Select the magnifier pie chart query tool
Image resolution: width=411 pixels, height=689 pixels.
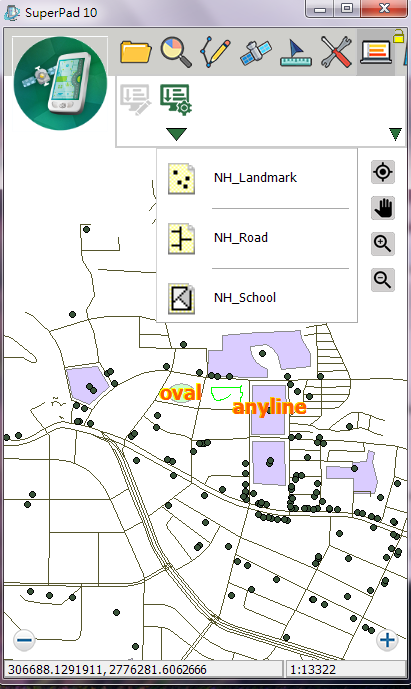[x=176, y=52]
